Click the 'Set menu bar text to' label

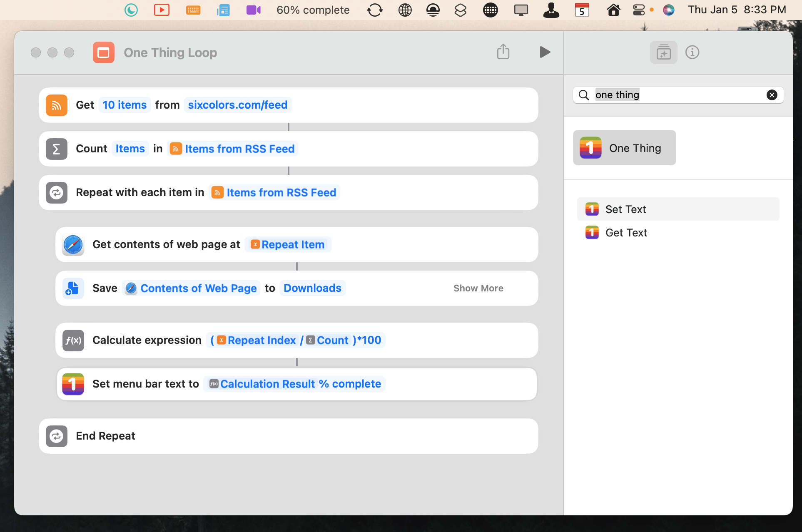click(146, 384)
